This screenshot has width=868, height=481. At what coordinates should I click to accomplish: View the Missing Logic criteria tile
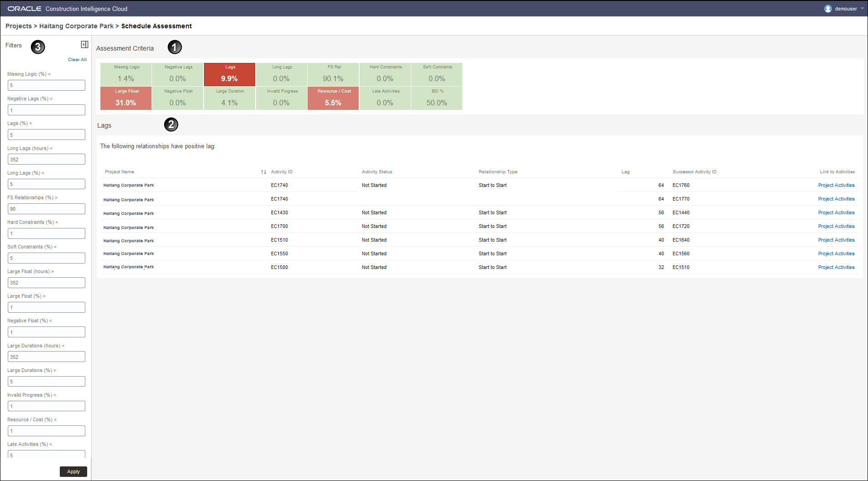[x=125, y=74]
